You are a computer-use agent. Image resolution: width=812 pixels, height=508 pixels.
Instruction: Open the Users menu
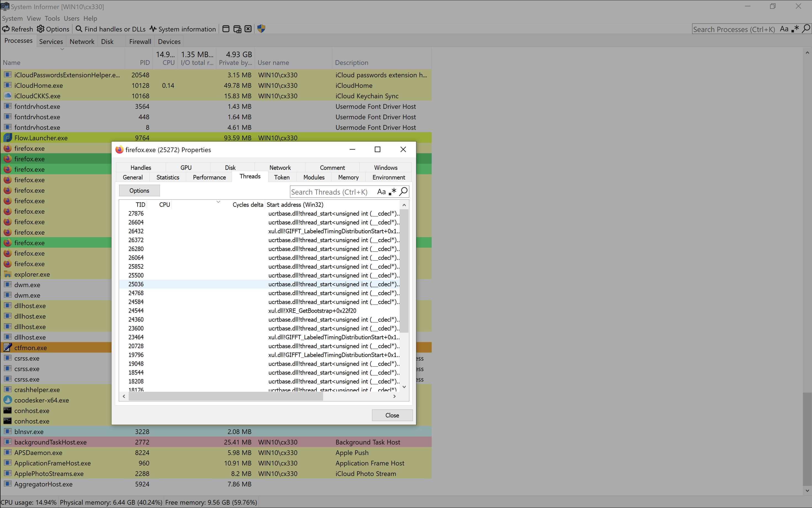tap(72, 19)
